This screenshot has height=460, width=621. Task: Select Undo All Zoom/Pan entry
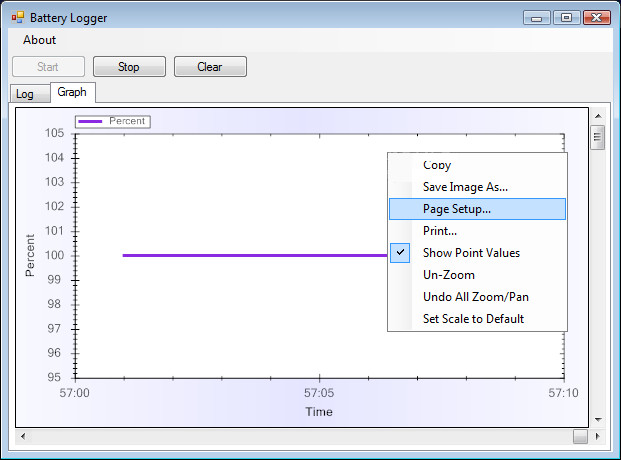(477, 297)
